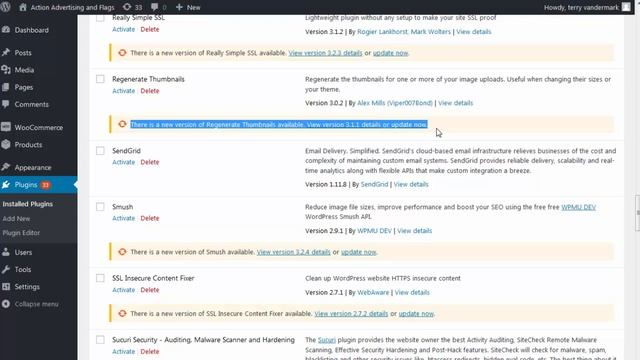The width and height of the screenshot is (640, 360).
Task: Open View details for SSL Insecure Content Fixer
Action: [x=412, y=292]
